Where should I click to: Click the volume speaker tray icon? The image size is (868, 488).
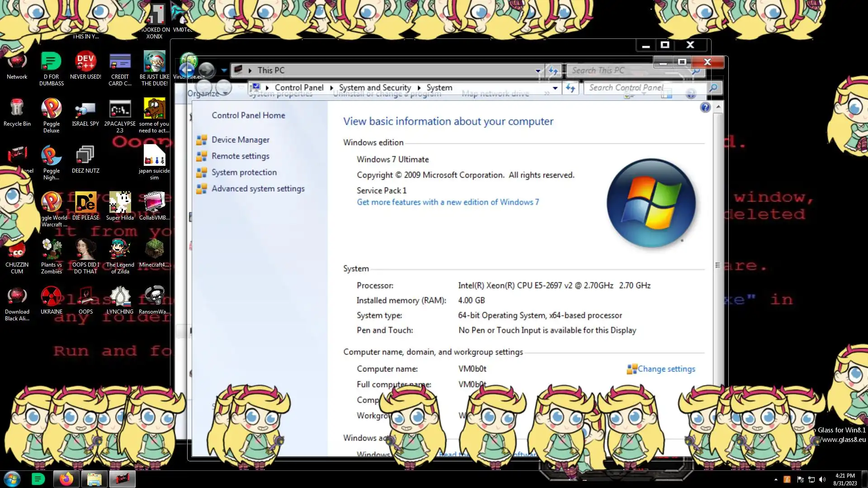tap(822, 479)
